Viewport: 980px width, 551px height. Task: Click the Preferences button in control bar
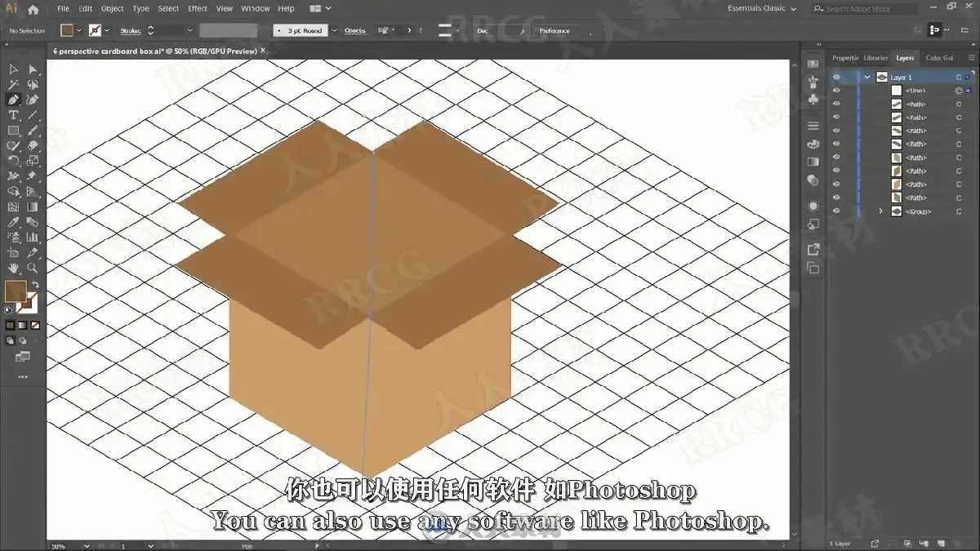click(x=555, y=30)
